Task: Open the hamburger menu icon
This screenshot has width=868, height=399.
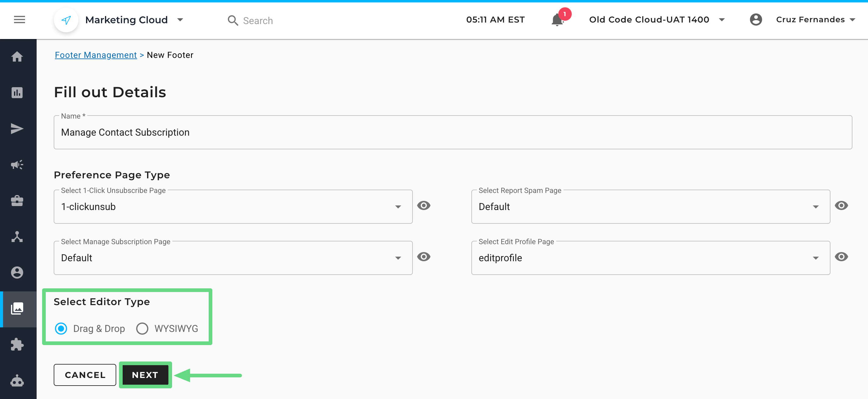Action: pos(19,20)
